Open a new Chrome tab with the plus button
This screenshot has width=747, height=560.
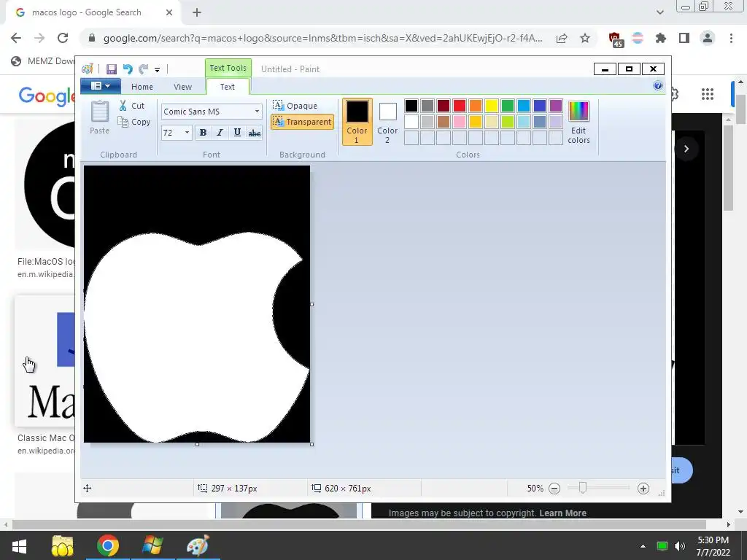pos(197,13)
